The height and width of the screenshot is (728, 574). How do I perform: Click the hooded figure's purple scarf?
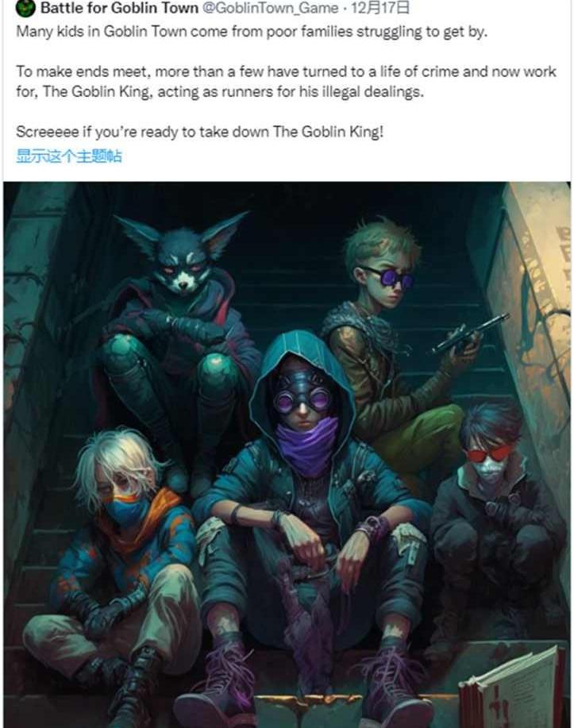tap(306, 445)
